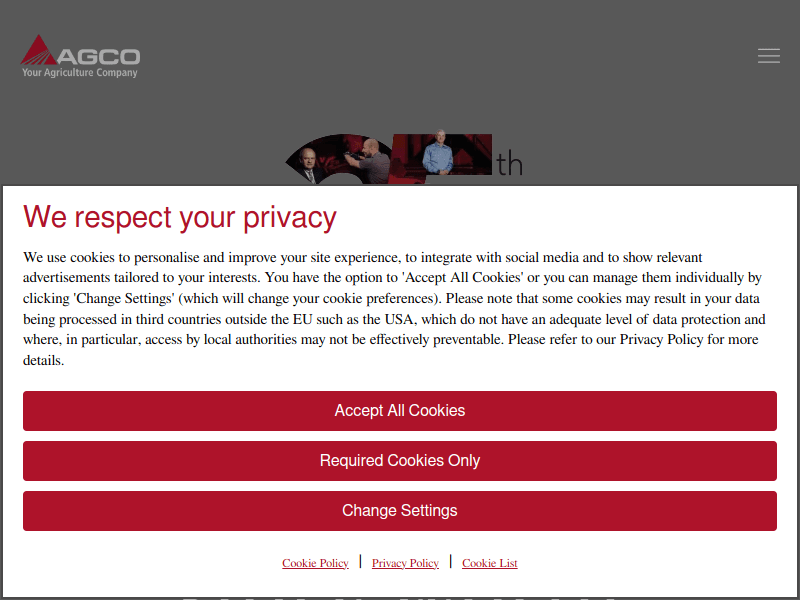Open Change Settings for cookies
This screenshot has width=800, height=600.
click(x=400, y=511)
